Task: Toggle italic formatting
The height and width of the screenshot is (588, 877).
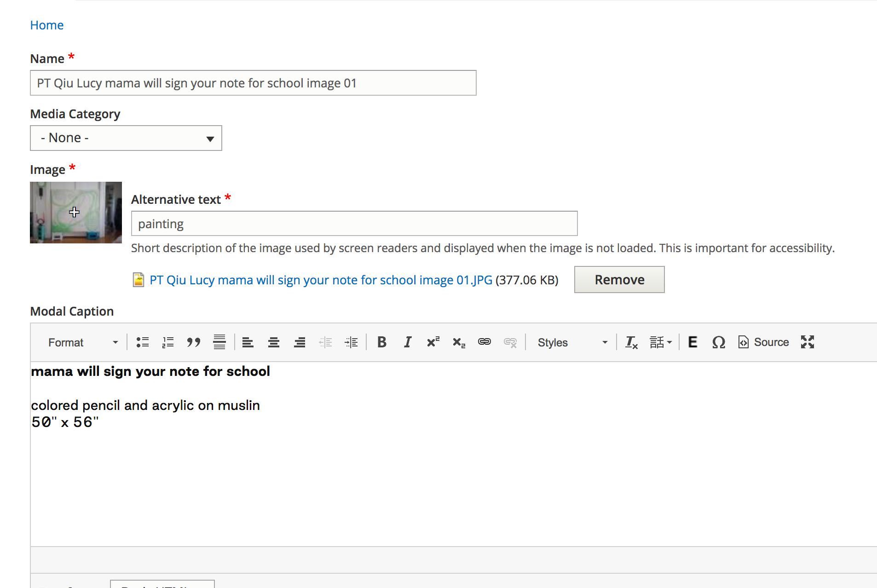Action: pyautogui.click(x=407, y=342)
